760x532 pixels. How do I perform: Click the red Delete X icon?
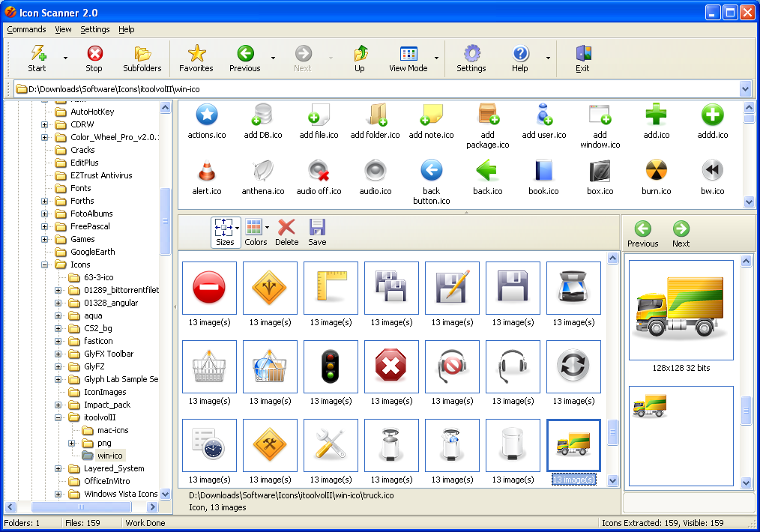pyautogui.click(x=286, y=228)
